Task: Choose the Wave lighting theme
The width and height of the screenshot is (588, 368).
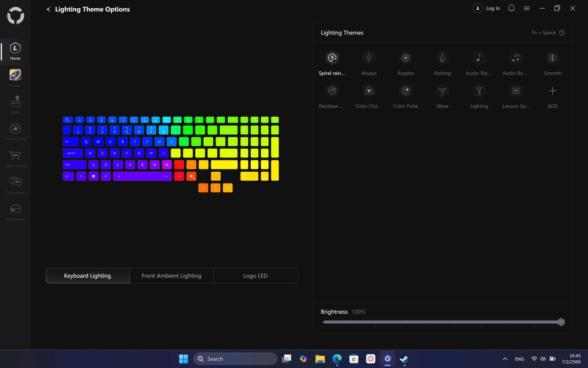Action: tap(442, 91)
